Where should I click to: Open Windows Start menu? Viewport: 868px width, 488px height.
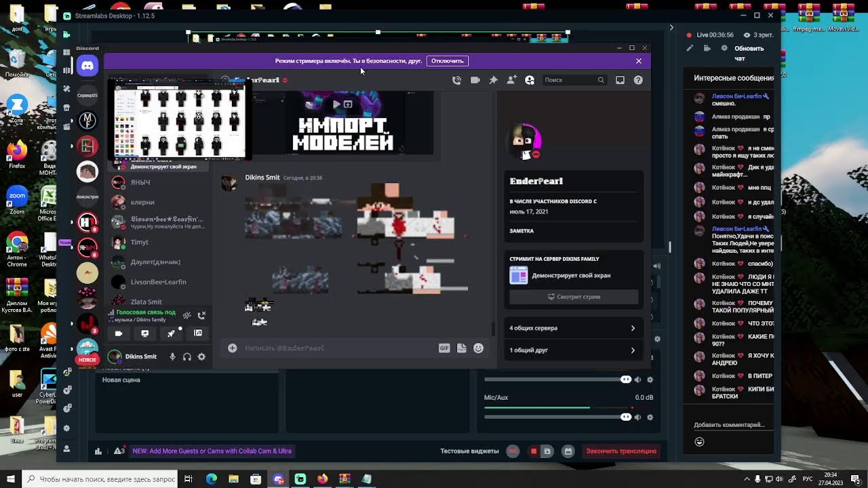[x=11, y=479]
